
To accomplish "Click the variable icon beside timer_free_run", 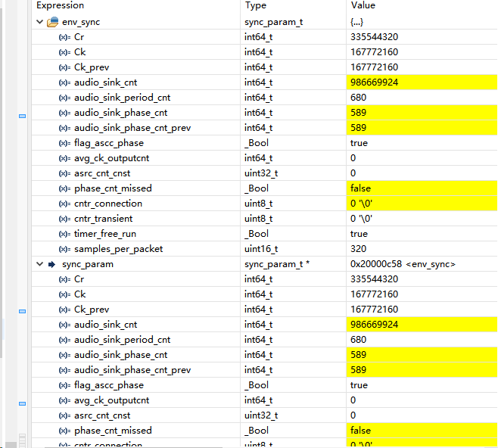I will tap(64, 234).
